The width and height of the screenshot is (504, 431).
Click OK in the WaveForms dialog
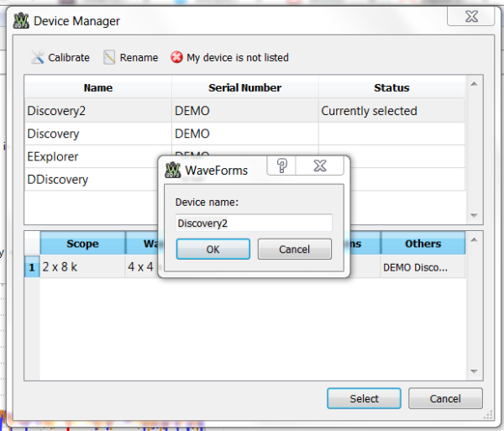pos(213,249)
